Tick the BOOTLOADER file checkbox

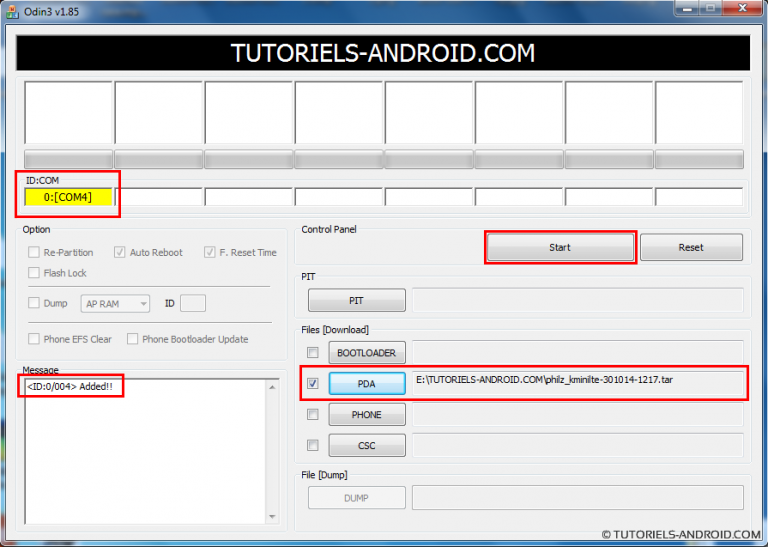click(312, 353)
